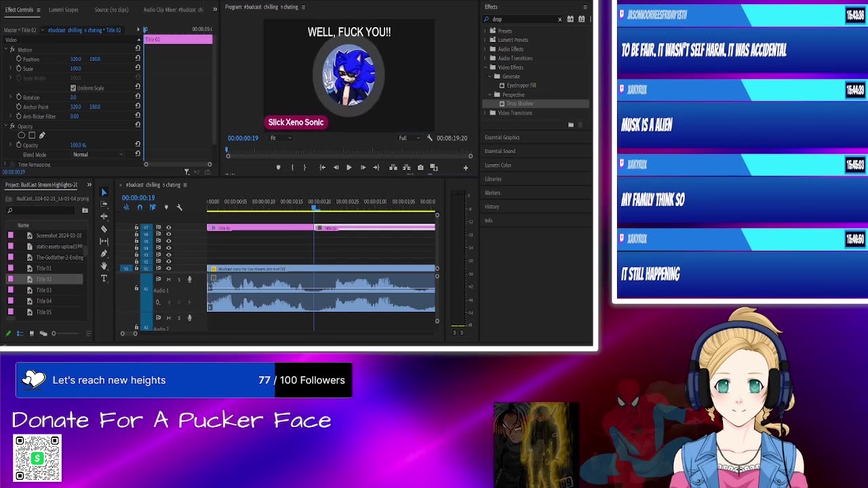Click the Effect Controls filter funnel icon
Image resolution: width=868 pixels, height=488 pixels.
(186, 172)
